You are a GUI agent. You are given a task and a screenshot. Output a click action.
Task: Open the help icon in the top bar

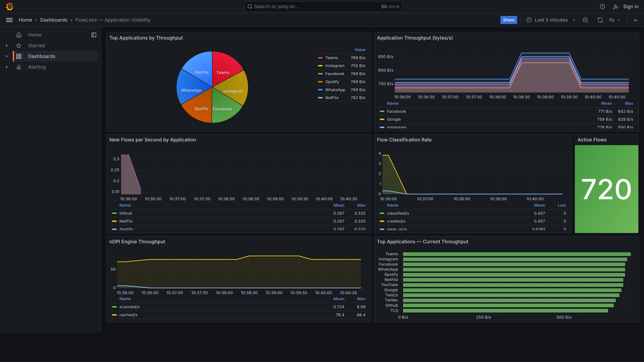(602, 7)
